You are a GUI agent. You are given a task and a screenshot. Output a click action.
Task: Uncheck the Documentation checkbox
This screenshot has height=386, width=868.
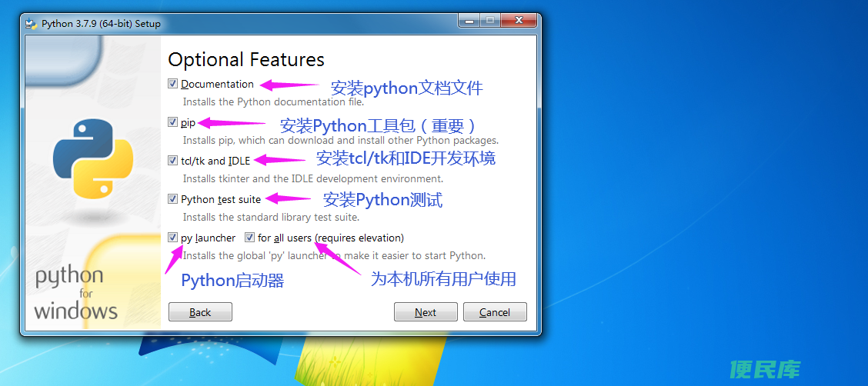(172, 84)
